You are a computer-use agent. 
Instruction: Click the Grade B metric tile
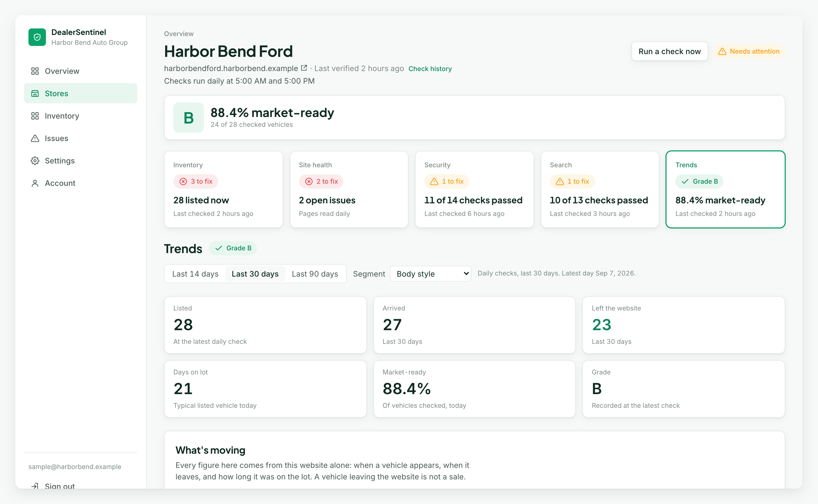click(684, 389)
